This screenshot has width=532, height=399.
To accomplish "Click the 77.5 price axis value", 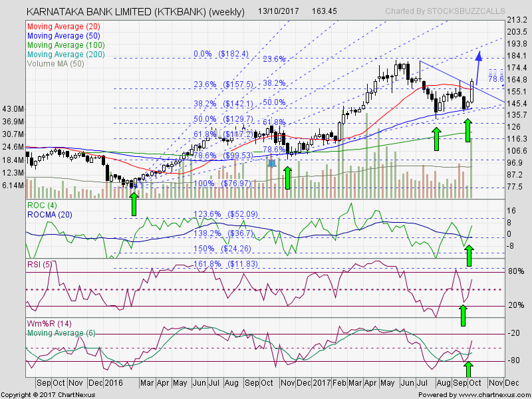I will point(514,187).
